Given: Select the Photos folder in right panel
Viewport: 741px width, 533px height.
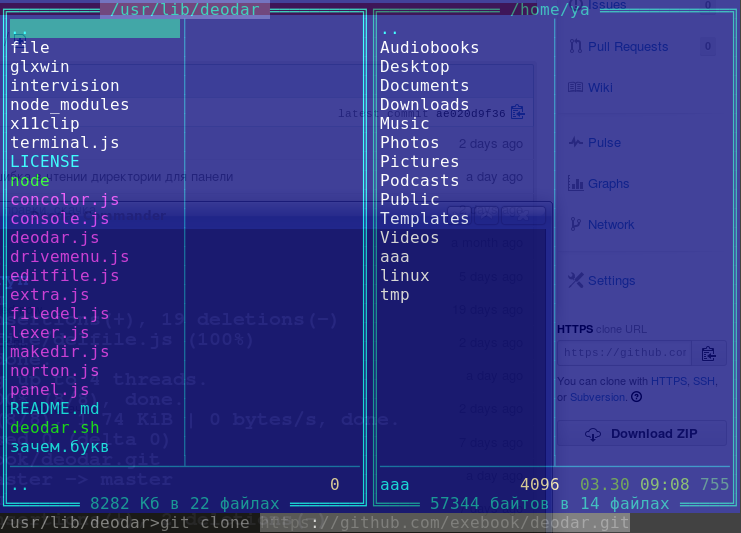Looking at the screenshot, I should pos(410,142).
